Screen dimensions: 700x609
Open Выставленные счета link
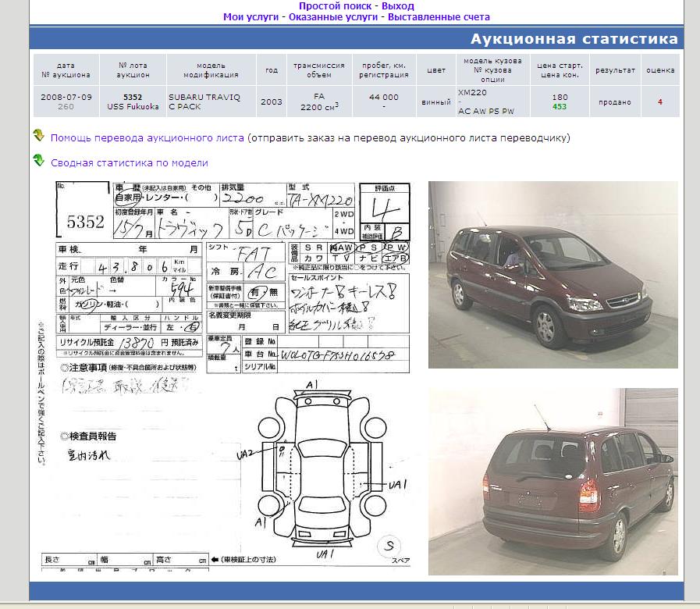point(439,17)
